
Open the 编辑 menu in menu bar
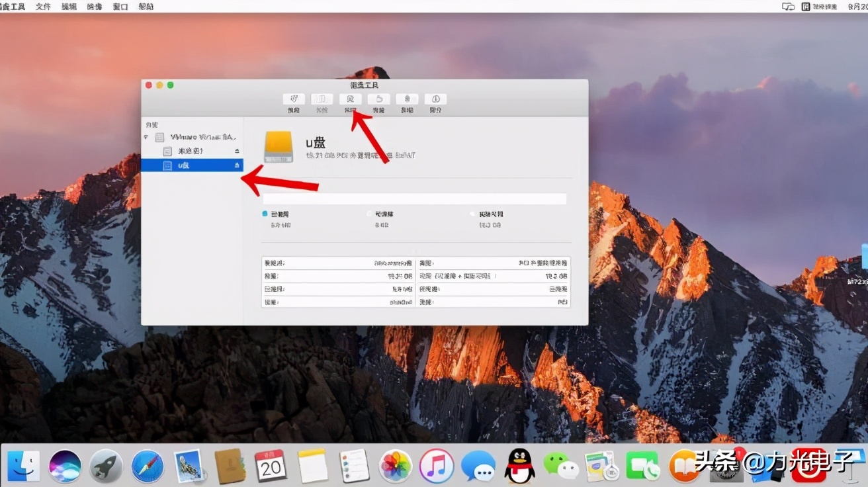(69, 6)
